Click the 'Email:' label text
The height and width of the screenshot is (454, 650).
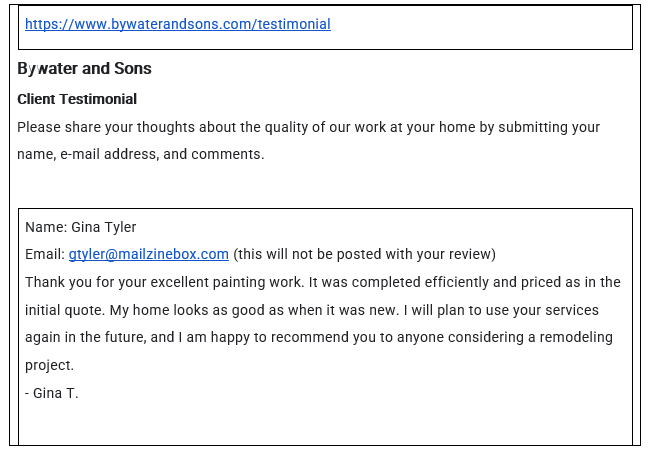coord(45,254)
